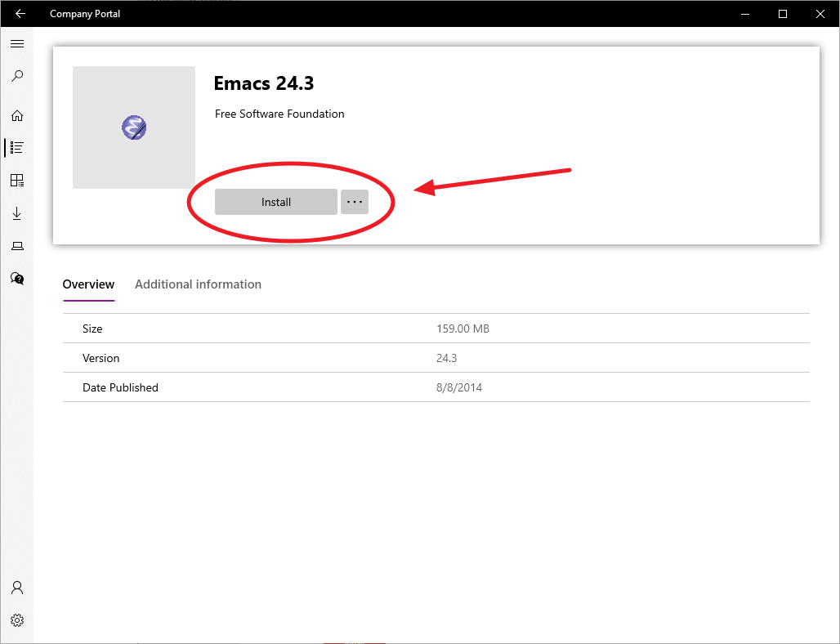This screenshot has width=840, height=644.
Task: Expand the hamburger navigation menu
Action: pyautogui.click(x=17, y=44)
